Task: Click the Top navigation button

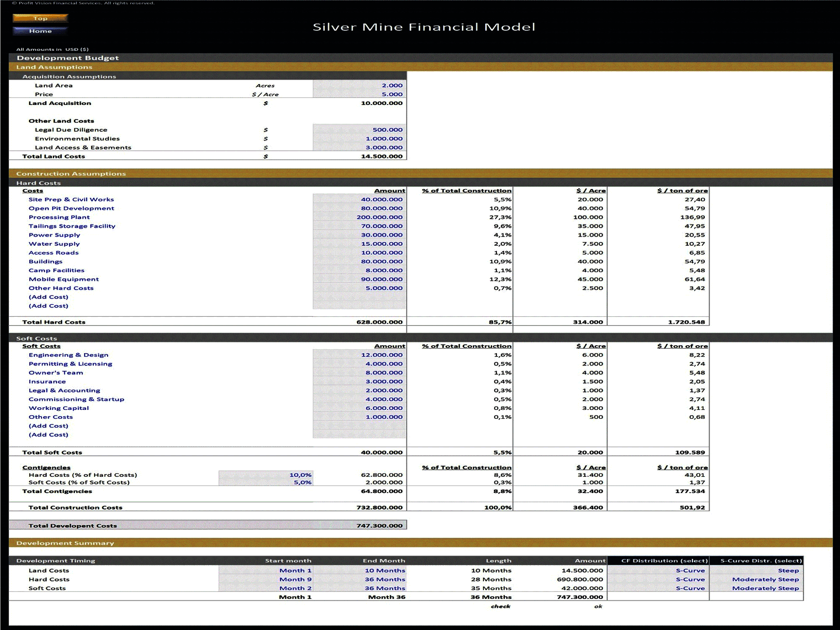Action: [40, 18]
